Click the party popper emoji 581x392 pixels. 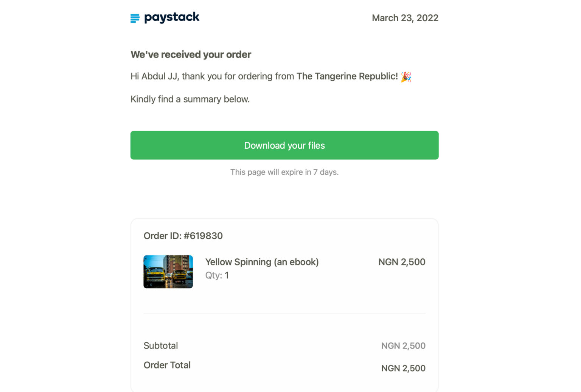[x=406, y=76]
